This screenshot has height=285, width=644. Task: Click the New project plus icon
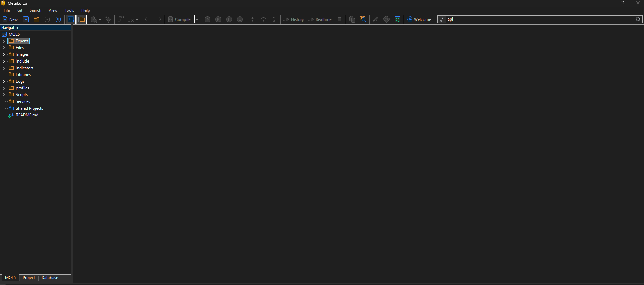pos(26,19)
